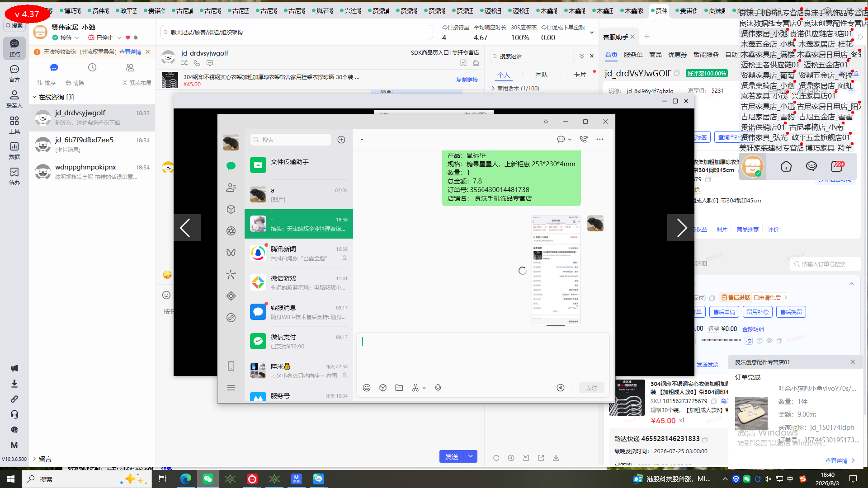
Task: Open the 智能服务 tab in 客服助手
Action: (x=706, y=55)
